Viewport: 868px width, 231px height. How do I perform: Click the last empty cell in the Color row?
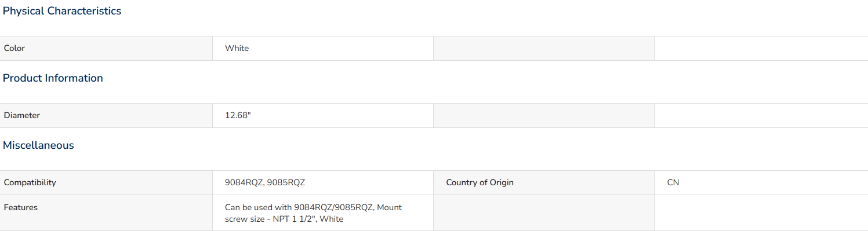pyautogui.click(x=761, y=49)
